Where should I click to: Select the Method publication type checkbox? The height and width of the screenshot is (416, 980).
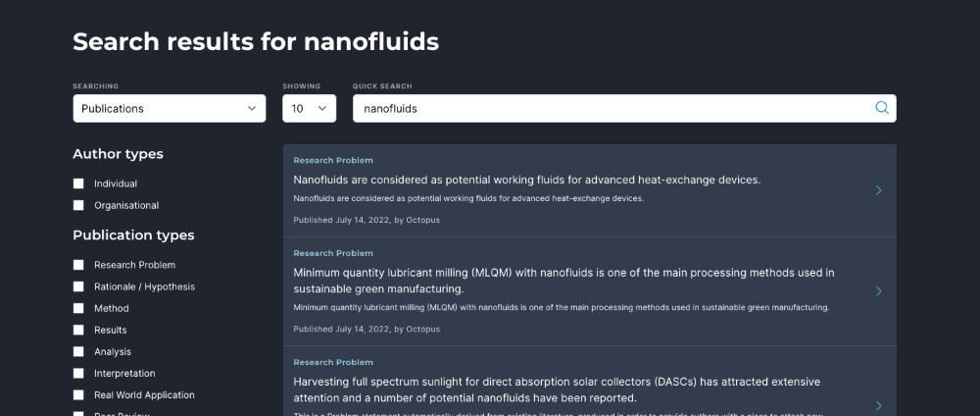point(78,308)
